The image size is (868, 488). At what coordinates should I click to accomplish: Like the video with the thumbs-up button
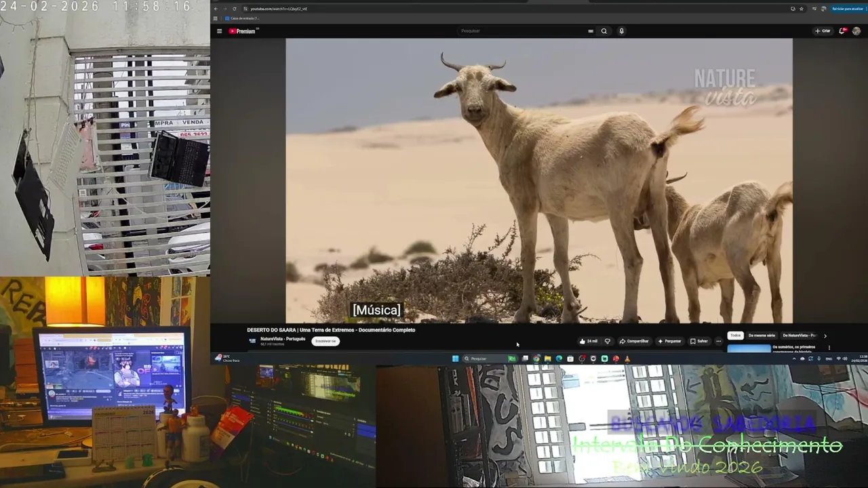pos(589,341)
